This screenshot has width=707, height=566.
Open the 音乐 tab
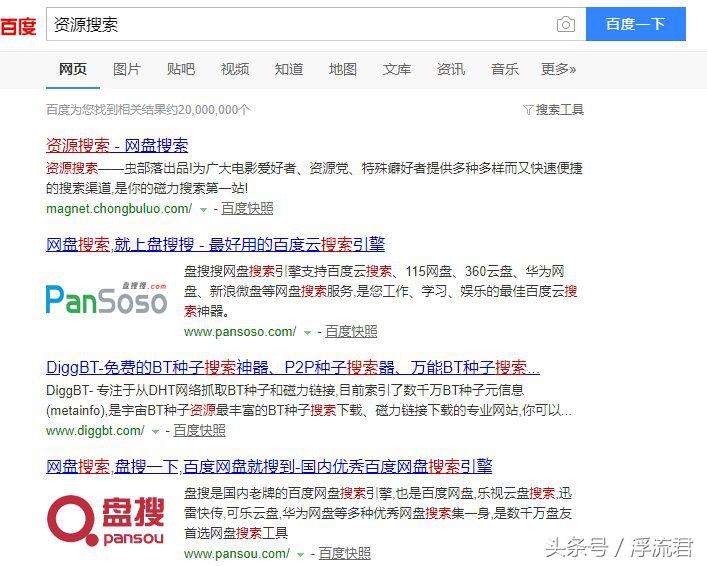pyautogui.click(x=505, y=69)
